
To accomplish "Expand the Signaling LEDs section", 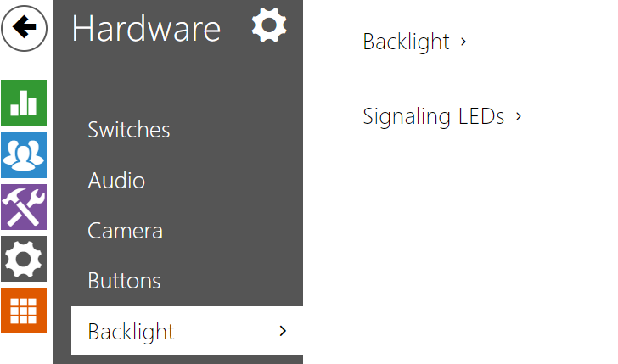I will (x=433, y=116).
